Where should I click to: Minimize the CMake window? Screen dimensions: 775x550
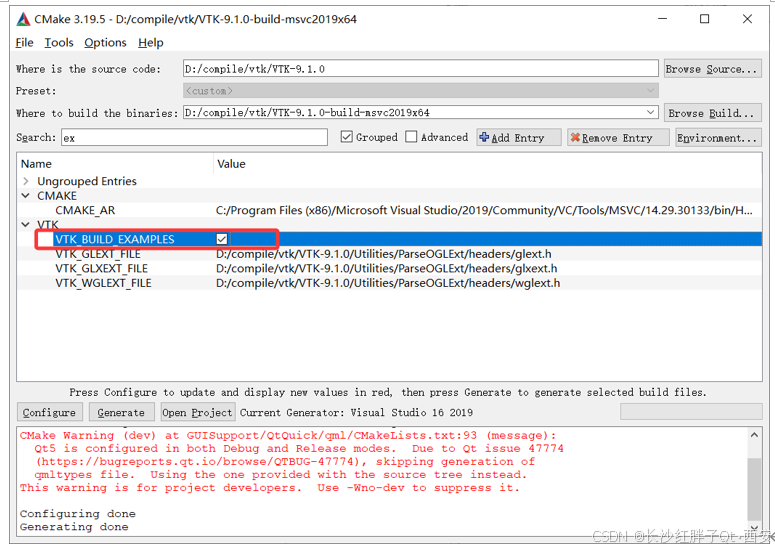(662, 19)
